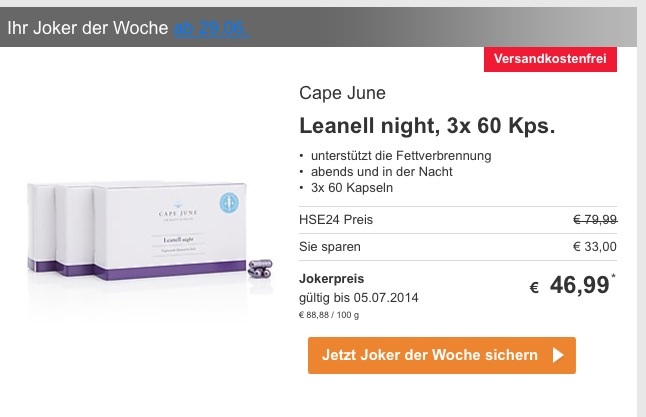The width and height of the screenshot is (646, 417).
Task: Open the "ab 29.06." header link
Action: [210, 28]
